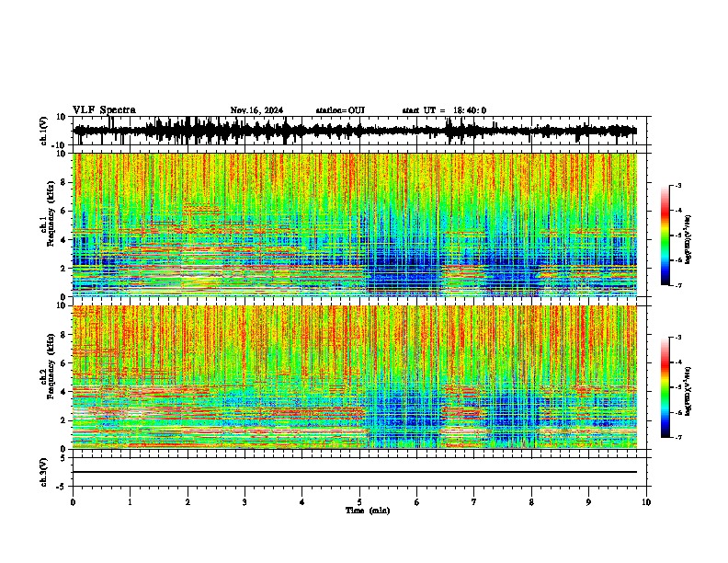728x563 pixels.
Task: Click the "start UT = 18:40:0" header text
Action: [444, 110]
